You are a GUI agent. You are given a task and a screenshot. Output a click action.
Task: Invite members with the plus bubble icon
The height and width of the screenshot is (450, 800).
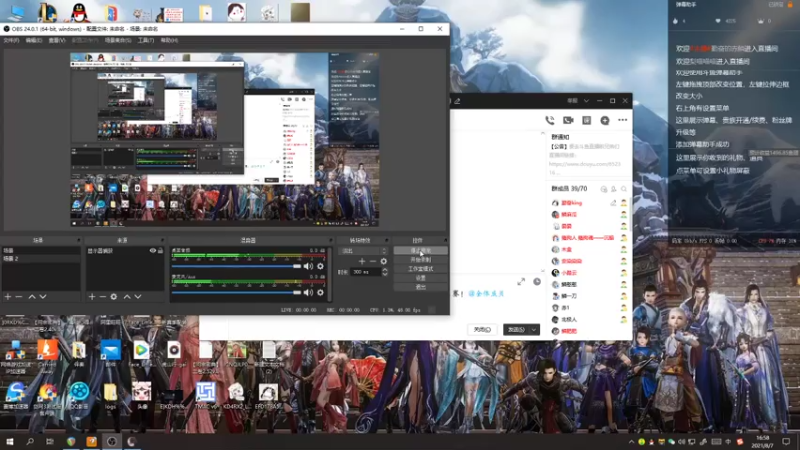pyautogui.click(x=605, y=120)
